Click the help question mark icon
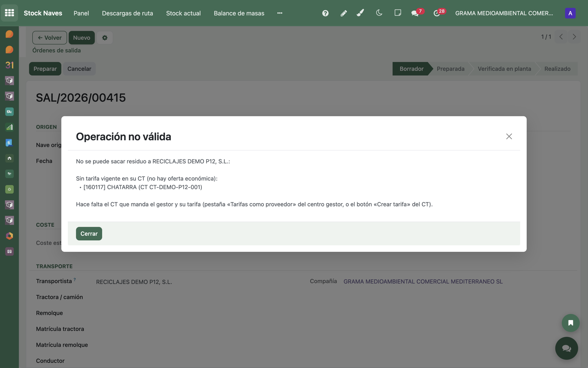Image resolution: width=588 pixels, height=368 pixels. point(325,13)
